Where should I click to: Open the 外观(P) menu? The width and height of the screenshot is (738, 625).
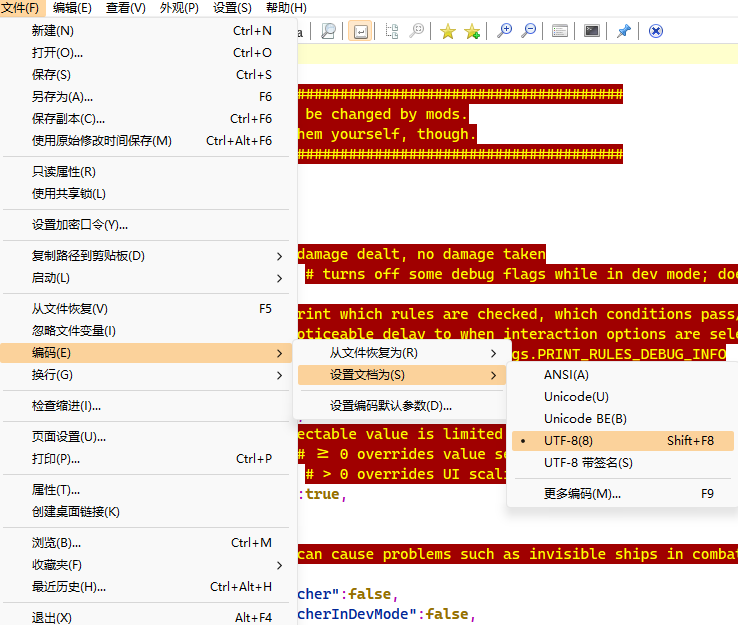pyautogui.click(x=179, y=8)
